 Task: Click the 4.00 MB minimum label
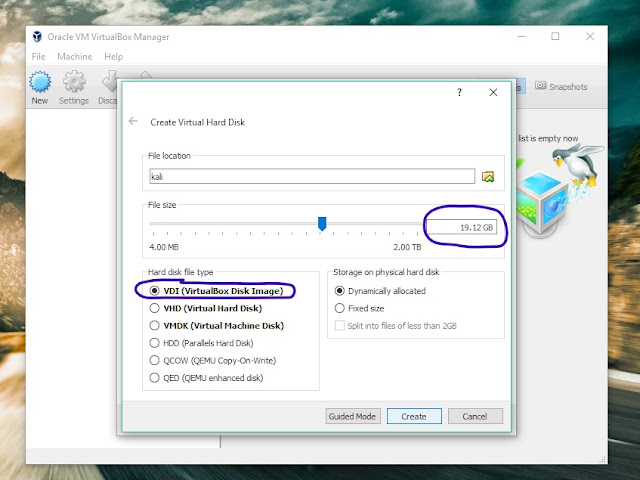[164, 247]
